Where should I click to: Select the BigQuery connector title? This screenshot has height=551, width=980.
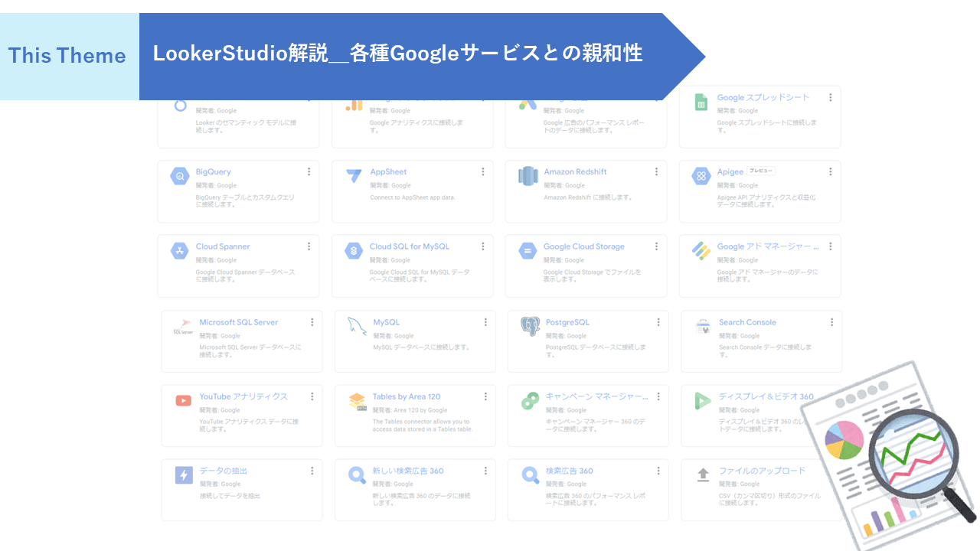[214, 171]
